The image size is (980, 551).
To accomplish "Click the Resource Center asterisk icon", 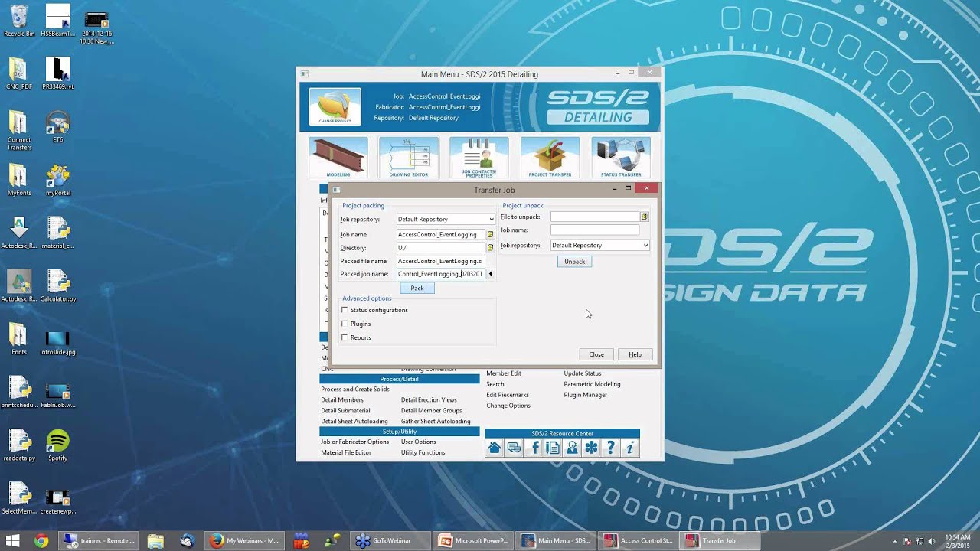I will [x=591, y=448].
